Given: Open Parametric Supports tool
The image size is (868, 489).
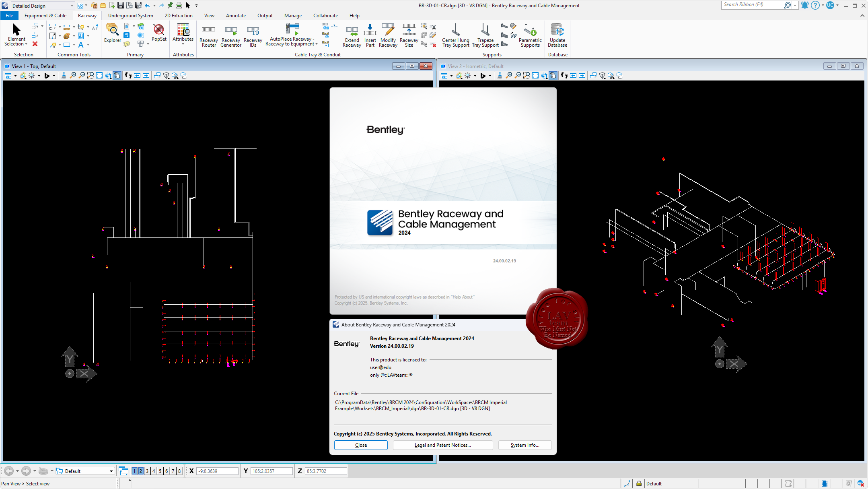Looking at the screenshot, I should tap(530, 36).
